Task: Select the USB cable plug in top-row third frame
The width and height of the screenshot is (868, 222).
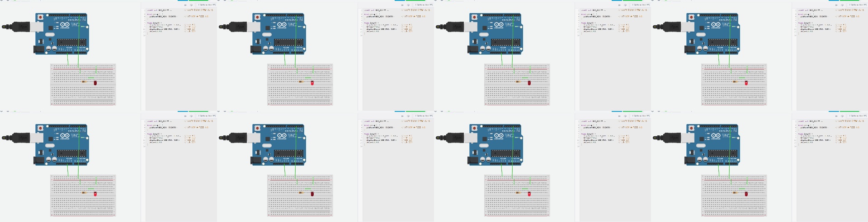Action: [x=456, y=27]
